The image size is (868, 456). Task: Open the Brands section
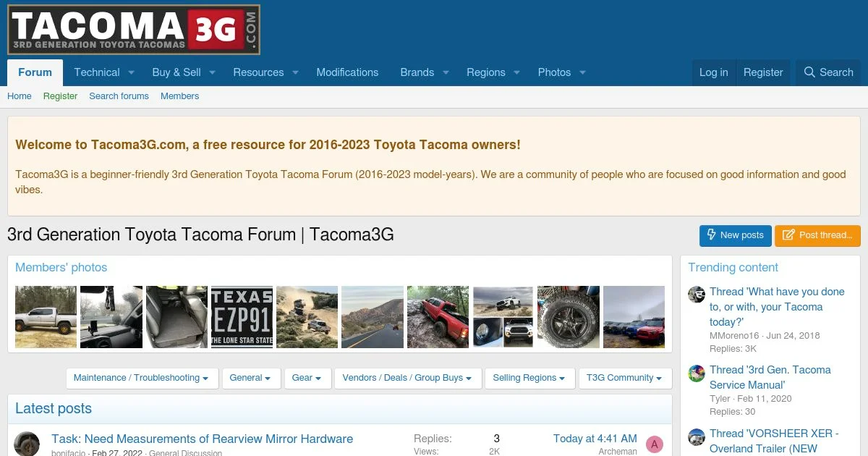point(417,72)
